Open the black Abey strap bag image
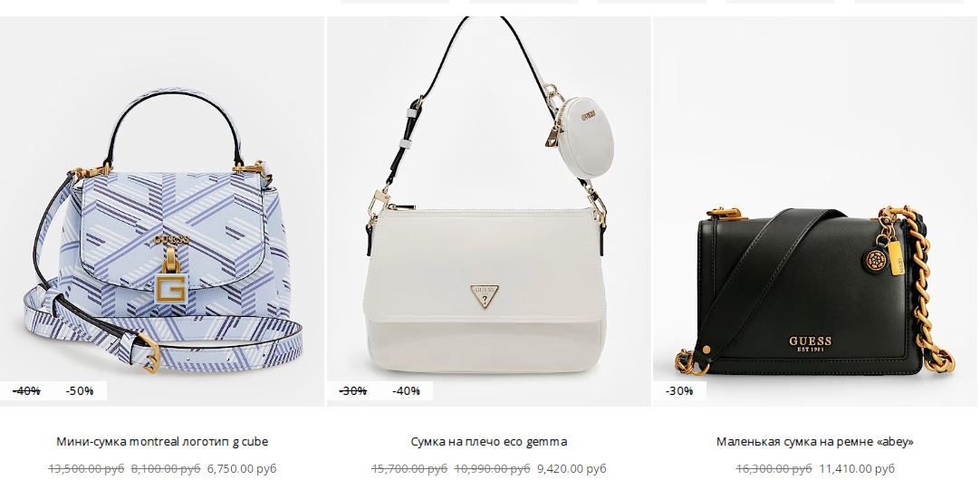The height and width of the screenshot is (480, 980). pyautogui.click(x=815, y=211)
